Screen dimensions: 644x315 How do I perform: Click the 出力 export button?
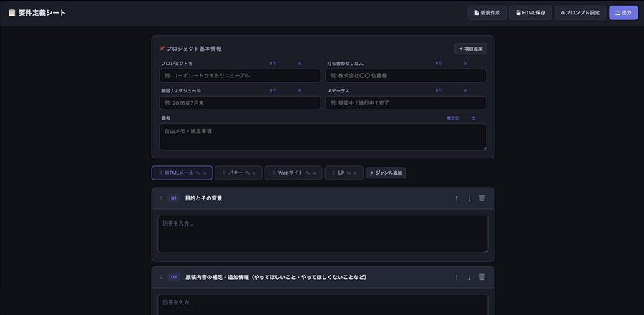(623, 13)
